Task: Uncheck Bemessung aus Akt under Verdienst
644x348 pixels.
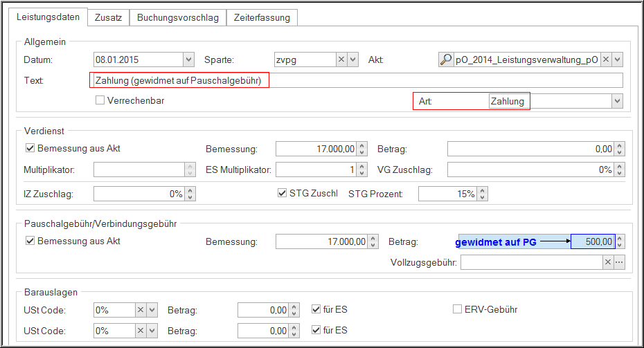Action: pos(30,148)
